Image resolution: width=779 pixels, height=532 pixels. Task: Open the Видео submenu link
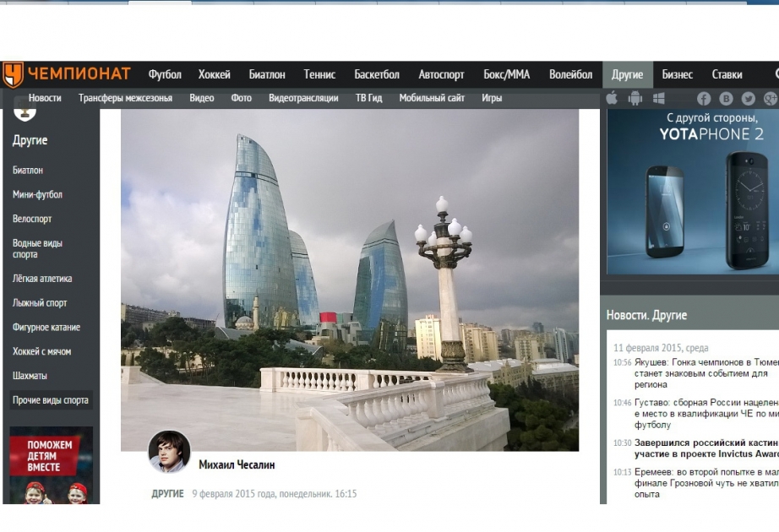tap(202, 98)
